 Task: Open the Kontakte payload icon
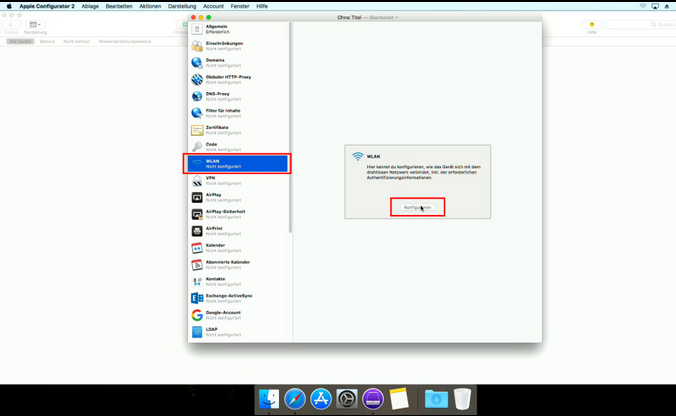pyautogui.click(x=197, y=281)
